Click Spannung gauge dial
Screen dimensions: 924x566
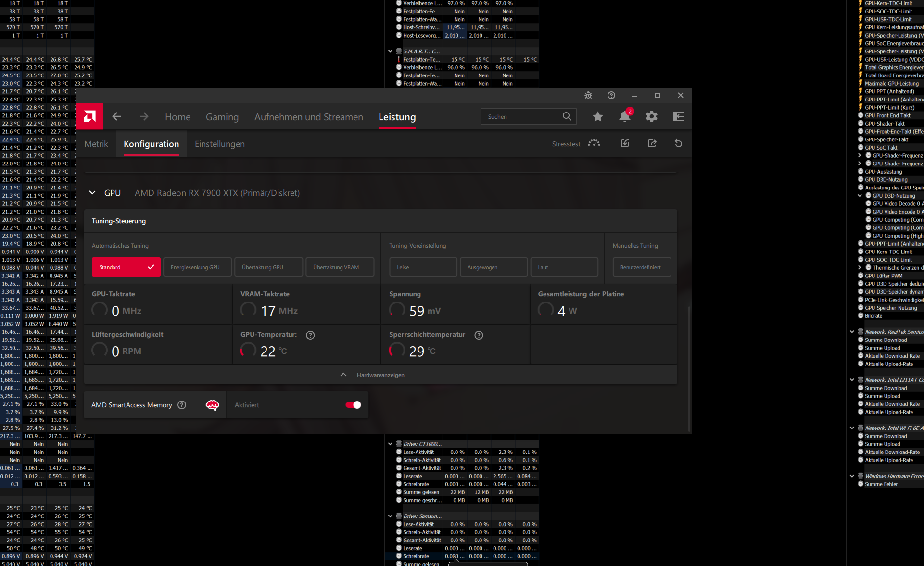(x=397, y=309)
